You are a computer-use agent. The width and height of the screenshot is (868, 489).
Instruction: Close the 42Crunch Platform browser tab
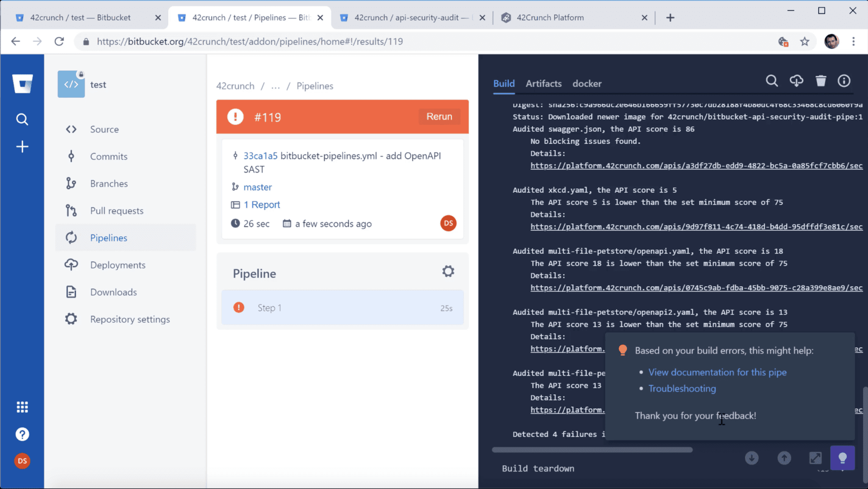(644, 17)
